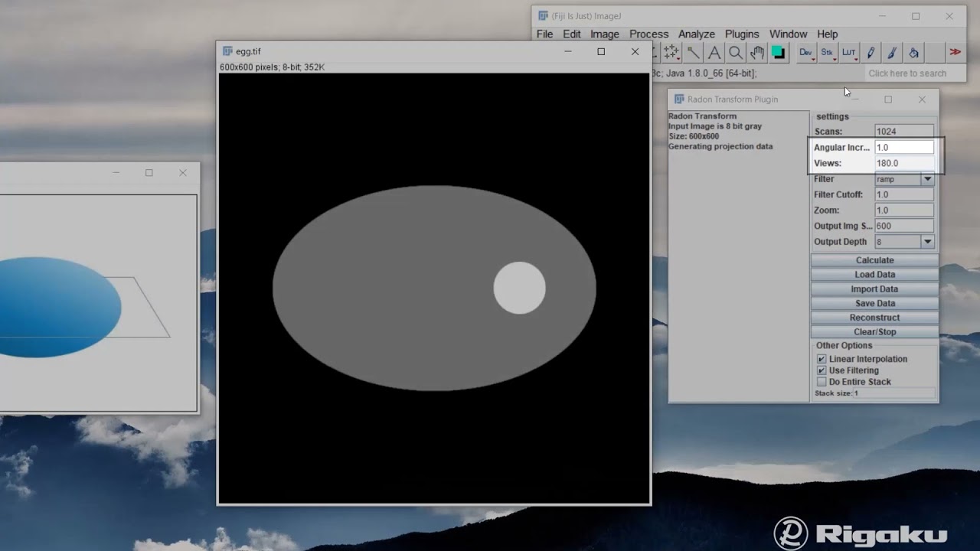This screenshot has height=551, width=980.
Task: Select the Text tool in ImageJ toolbar
Action: [714, 52]
